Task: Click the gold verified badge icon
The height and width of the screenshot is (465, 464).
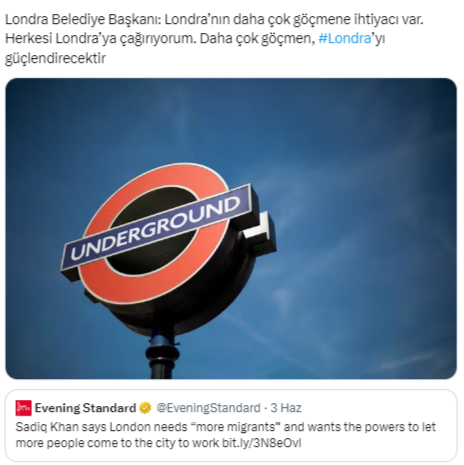Action: coord(145,408)
